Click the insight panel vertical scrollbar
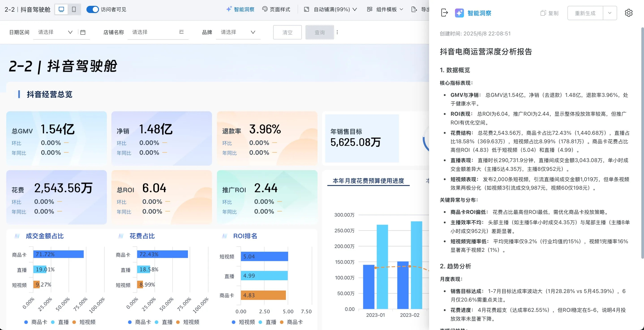The width and height of the screenshot is (644, 330). pos(642,143)
